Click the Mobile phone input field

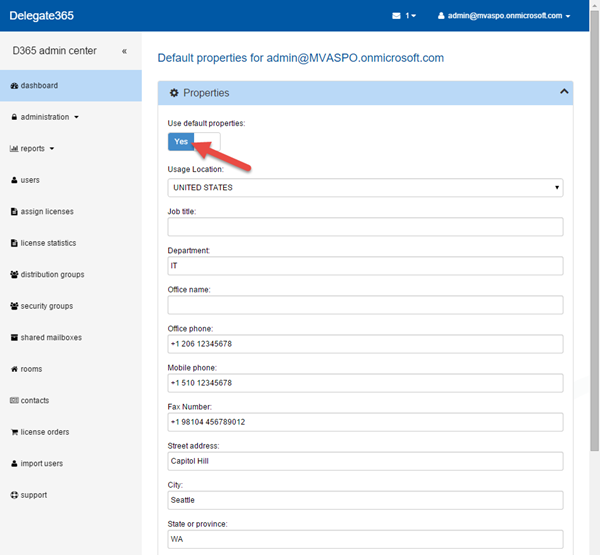[x=365, y=383]
